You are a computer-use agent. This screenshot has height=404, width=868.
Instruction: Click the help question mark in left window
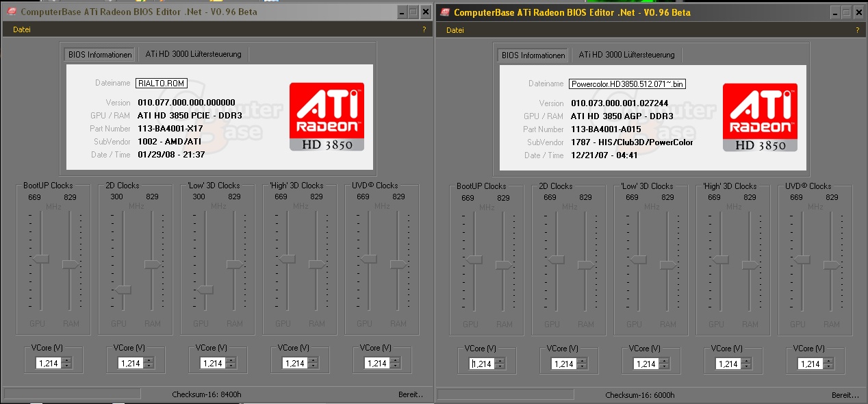[424, 29]
